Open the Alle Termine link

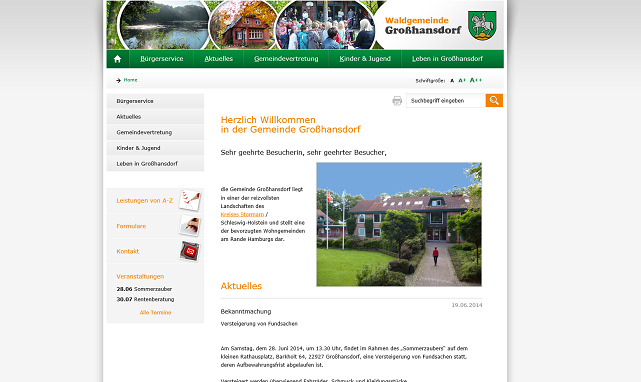pyautogui.click(x=155, y=312)
